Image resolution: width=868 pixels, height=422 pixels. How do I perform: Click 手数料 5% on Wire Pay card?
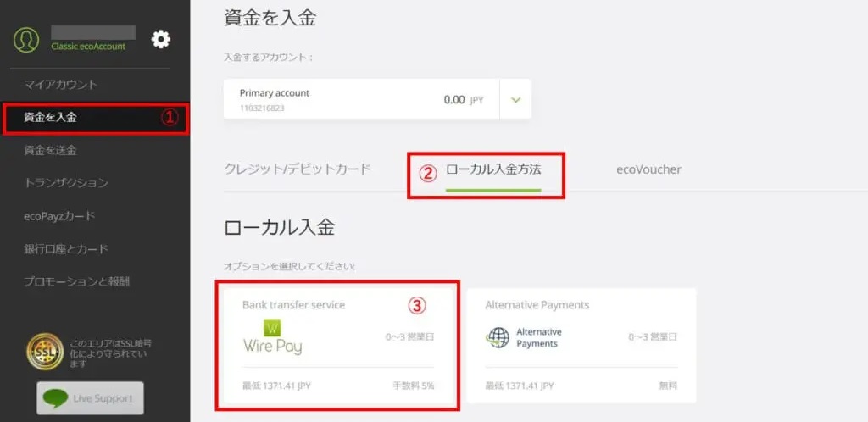413,386
